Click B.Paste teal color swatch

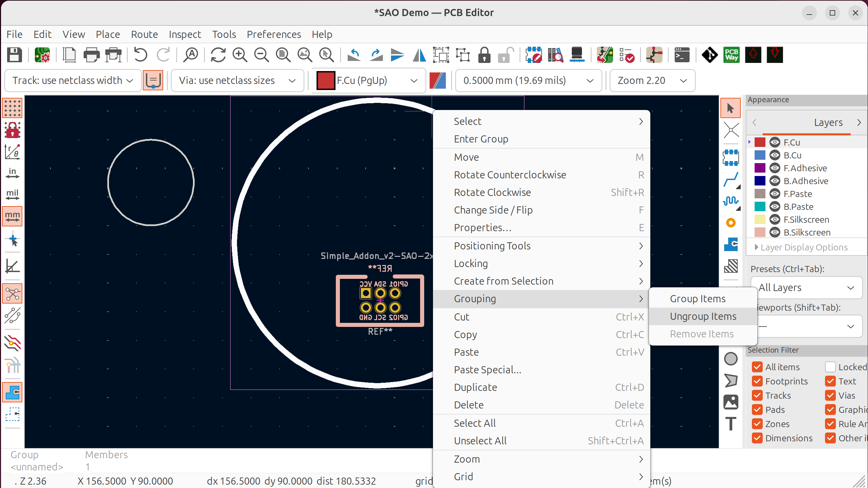point(760,206)
